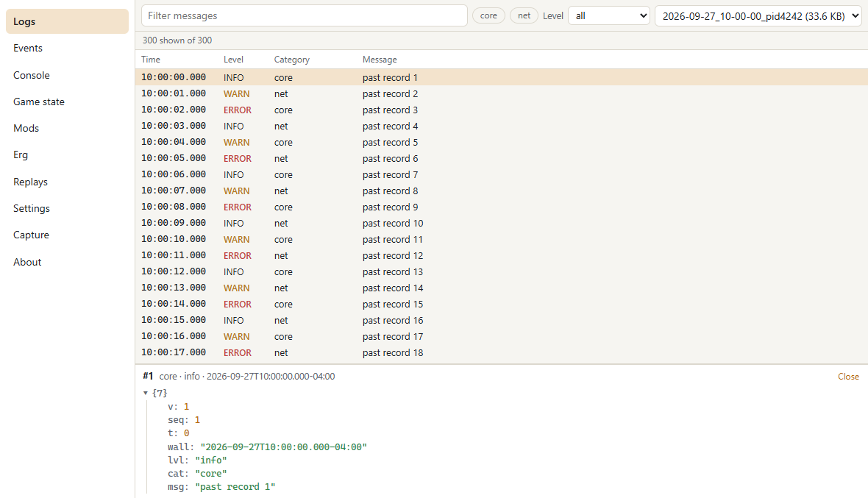This screenshot has height=498, width=868.
Task: Select the row 'past record 13'
Action: coord(502,271)
